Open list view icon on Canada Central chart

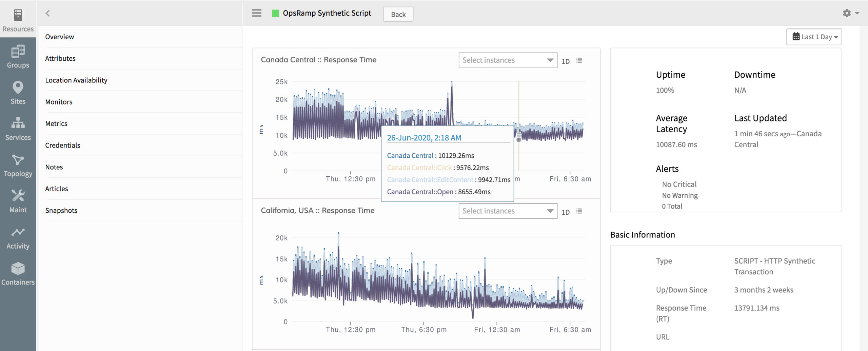click(x=579, y=60)
